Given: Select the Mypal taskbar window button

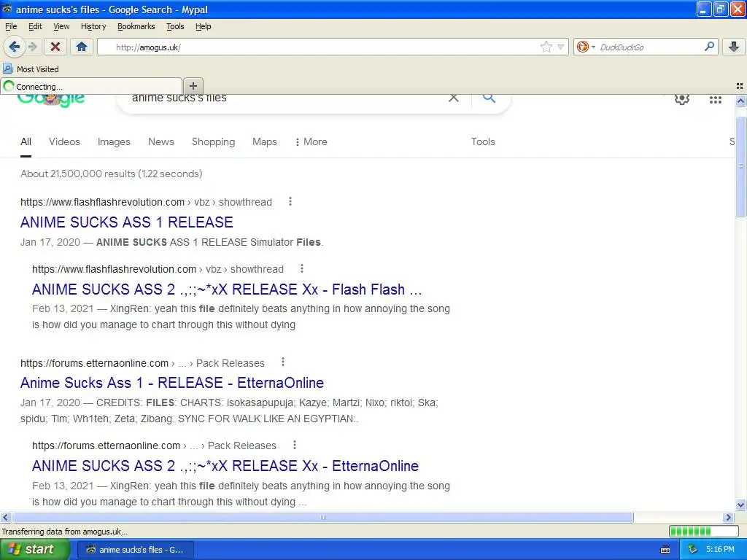Looking at the screenshot, I should pyautogui.click(x=135, y=550).
